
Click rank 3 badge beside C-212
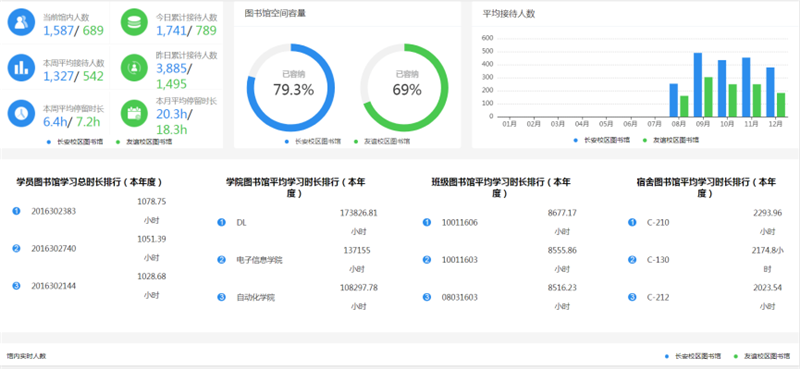pyautogui.click(x=632, y=297)
